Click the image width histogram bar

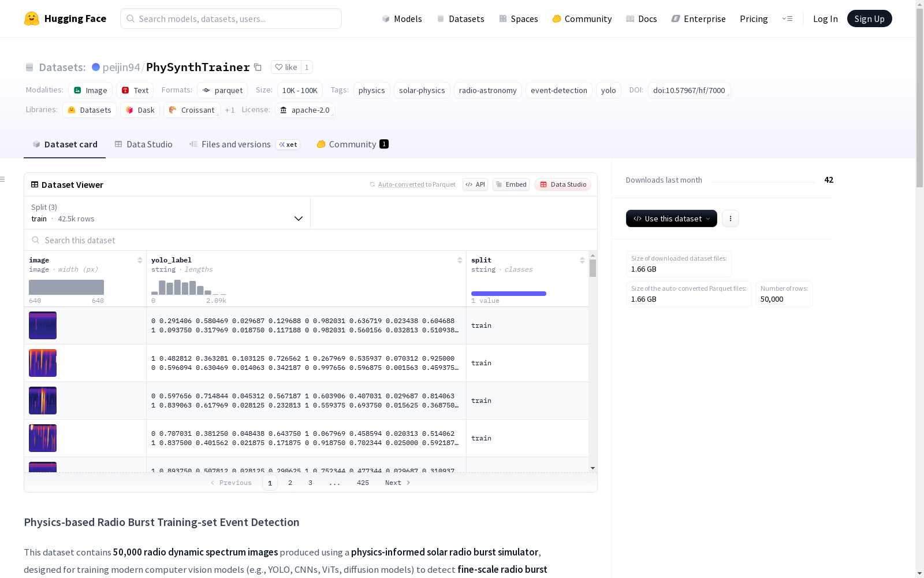pyautogui.click(x=66, y=287)
